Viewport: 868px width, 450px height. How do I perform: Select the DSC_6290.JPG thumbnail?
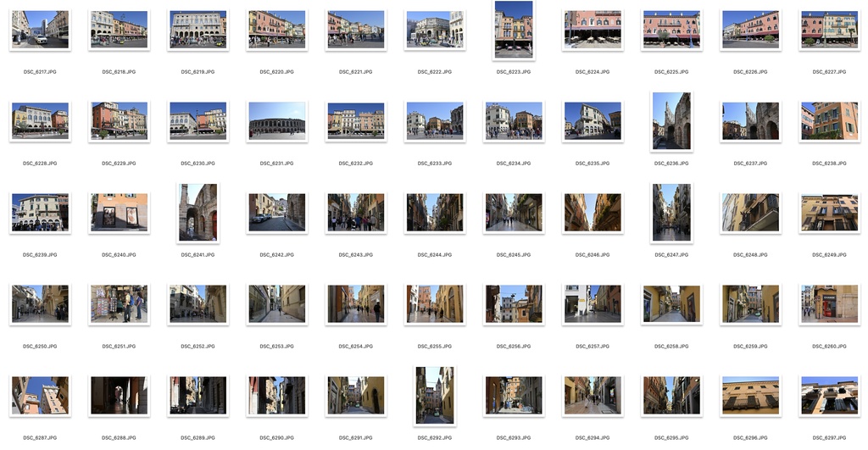277,396
